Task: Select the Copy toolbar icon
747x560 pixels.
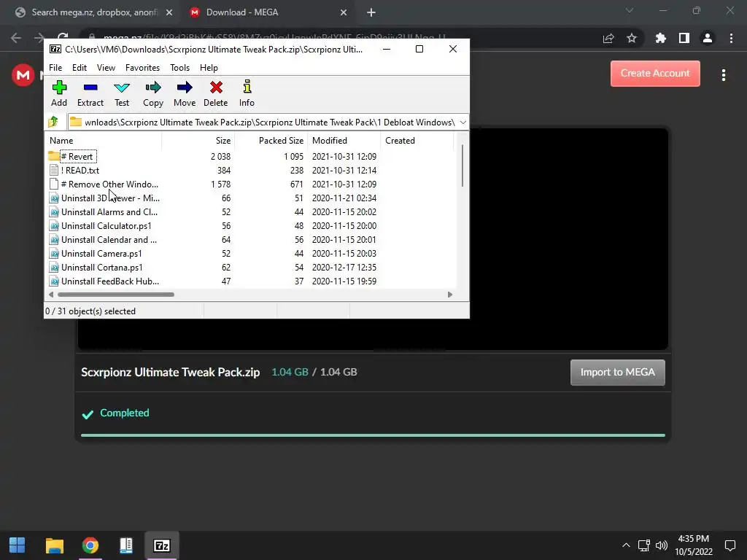Action: [153, 93]
